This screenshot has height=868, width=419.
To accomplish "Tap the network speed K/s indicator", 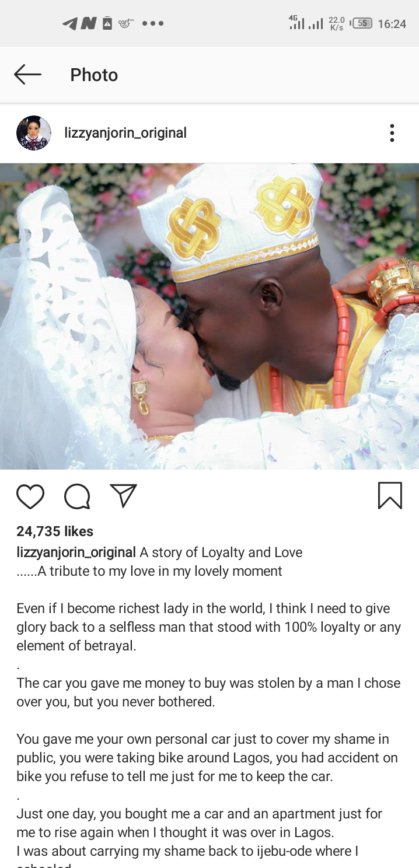I will 336,23.
